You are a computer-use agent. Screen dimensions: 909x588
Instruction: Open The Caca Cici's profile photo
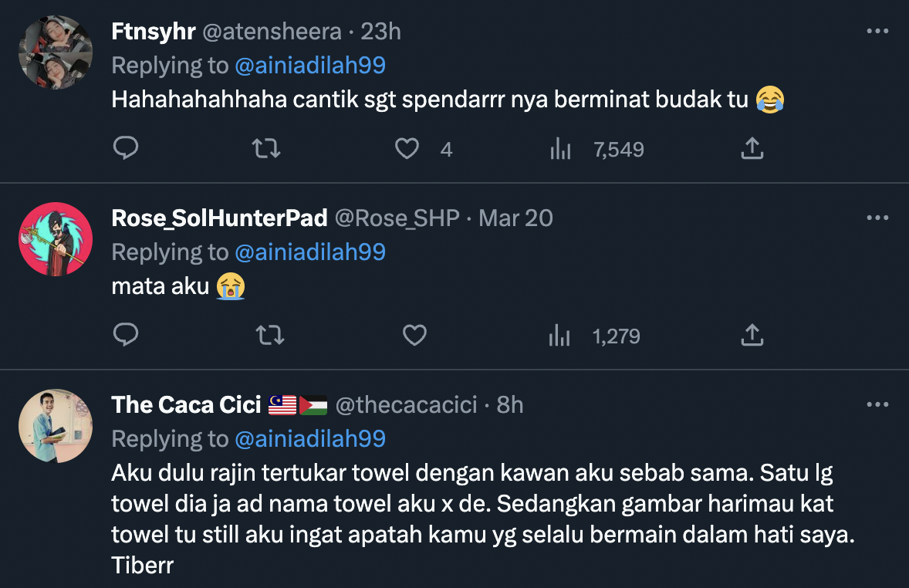click(x=56, y=426)
